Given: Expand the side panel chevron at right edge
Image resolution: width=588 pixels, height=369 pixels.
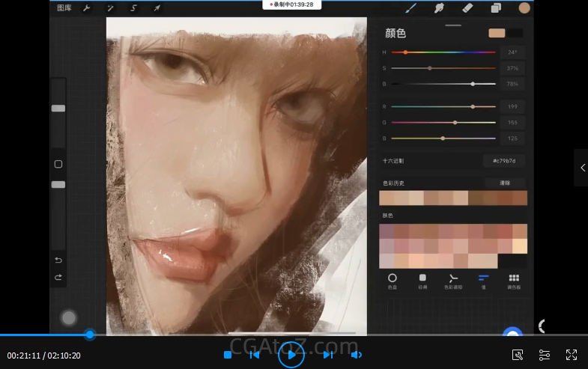Looking at the screenshot, I should click(x=582, y=168).
